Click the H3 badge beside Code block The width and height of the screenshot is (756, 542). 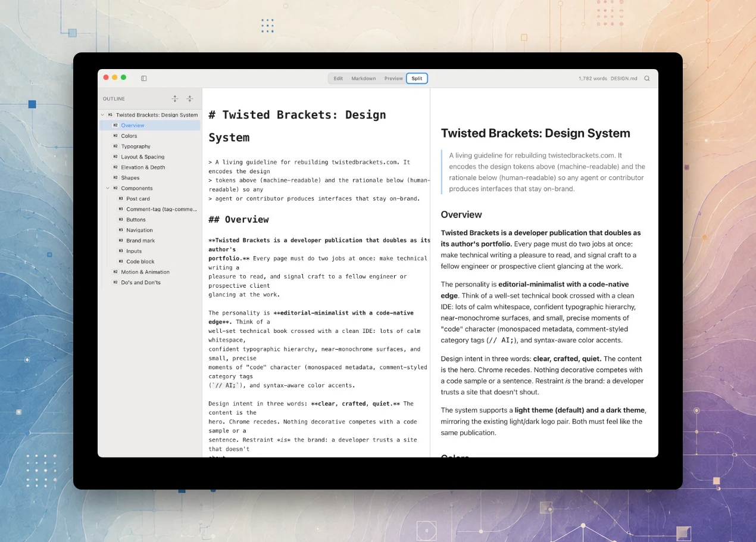[x=121, y=261]
